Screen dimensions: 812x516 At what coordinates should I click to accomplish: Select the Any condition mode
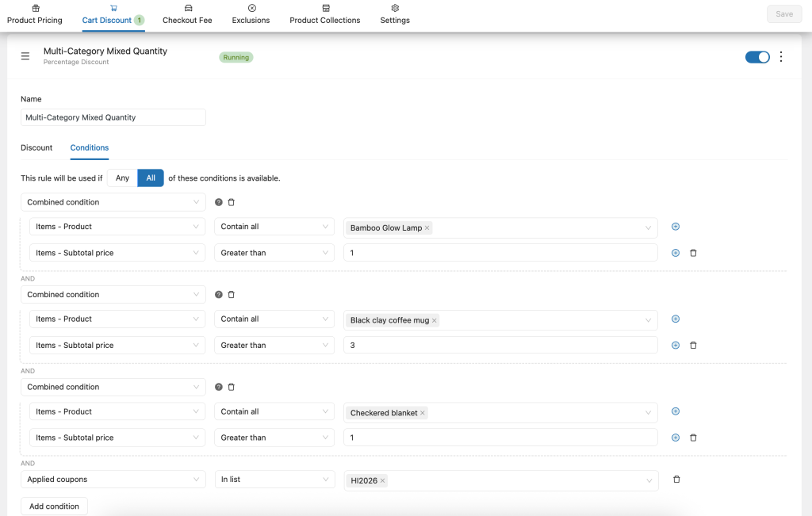point(122,178)
